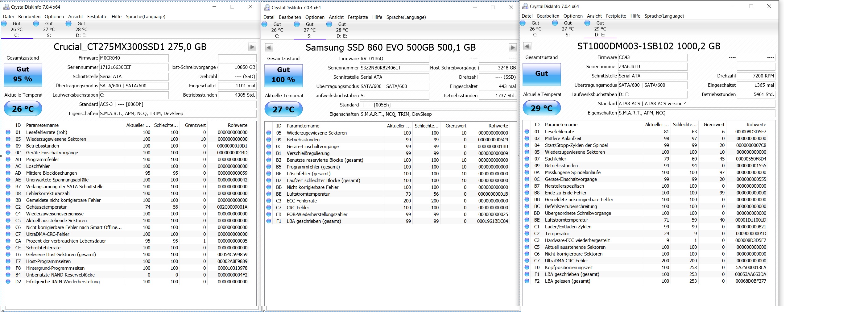Select row 'Benutzte reservierte Blöcke (gesamt)'
Viewport: 868px width, 312px height.
coord(388,160)
